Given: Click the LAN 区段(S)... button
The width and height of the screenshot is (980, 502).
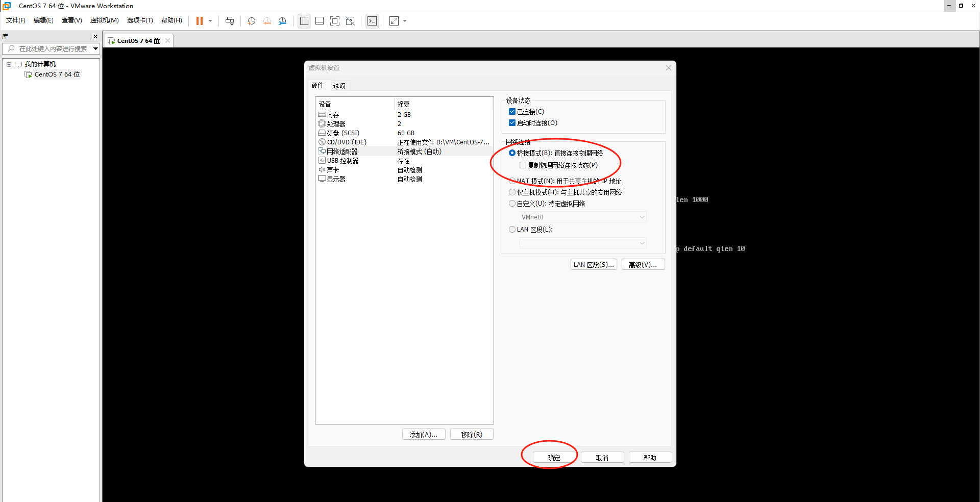Looking at the screenshot, I should 594,265.
